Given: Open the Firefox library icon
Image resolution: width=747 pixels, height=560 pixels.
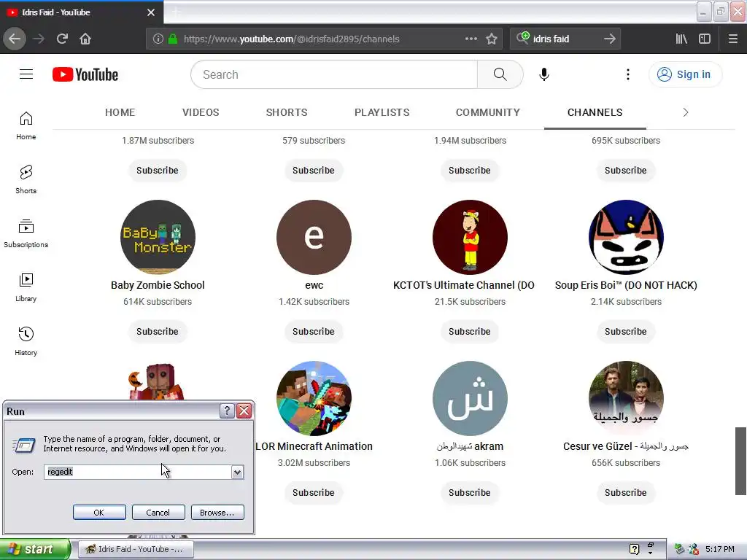Looking at the screenshot, I should click(681, 39).
